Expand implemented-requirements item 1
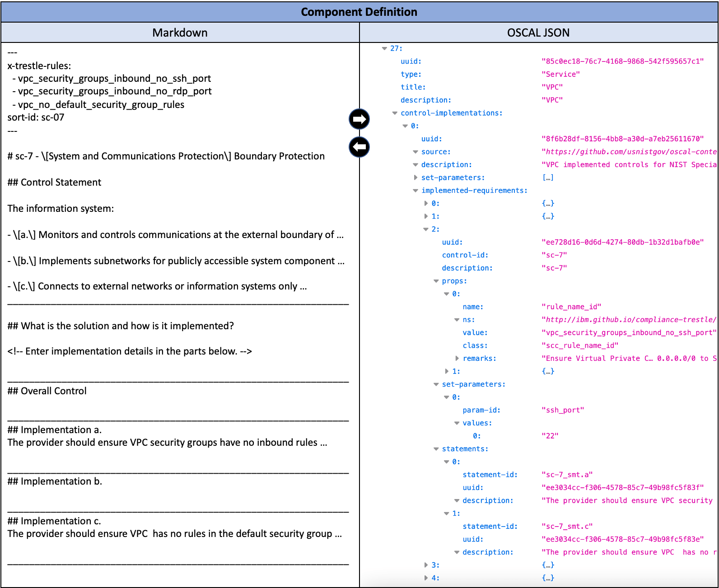Screen dimensions: 719x588 click(426, 216)
